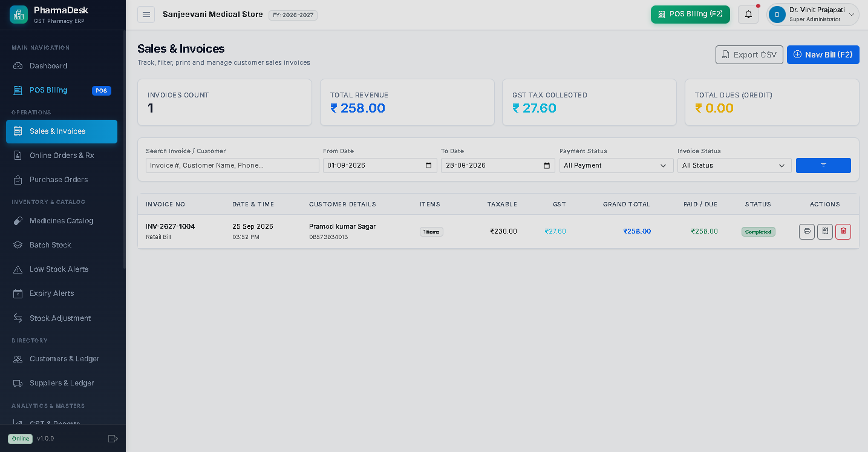Delete invoice with the red trash icon
The width and height of the screenshot is (868, 452).
click(843, 231)
